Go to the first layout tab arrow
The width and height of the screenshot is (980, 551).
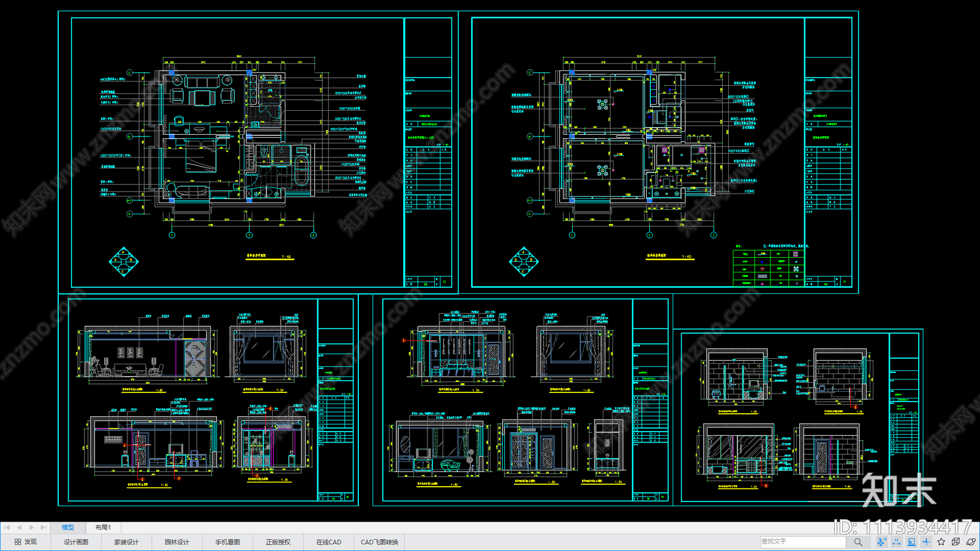(7, 527)
